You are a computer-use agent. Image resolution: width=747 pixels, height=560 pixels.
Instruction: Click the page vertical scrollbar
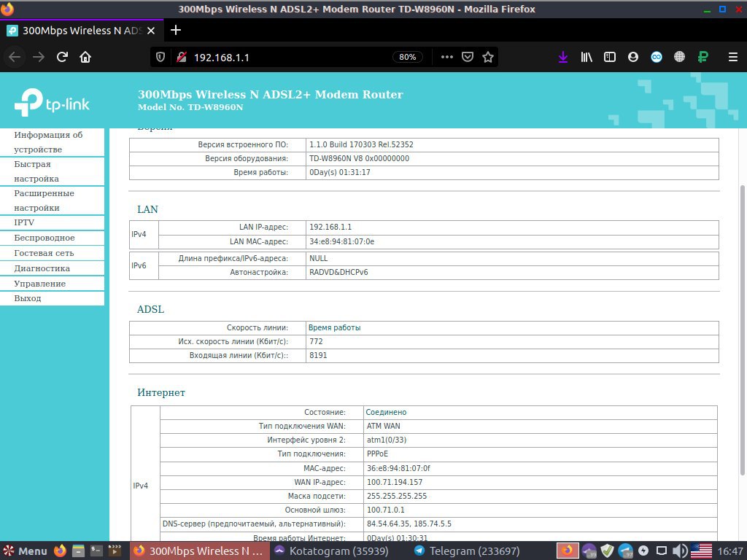(742, 330)
